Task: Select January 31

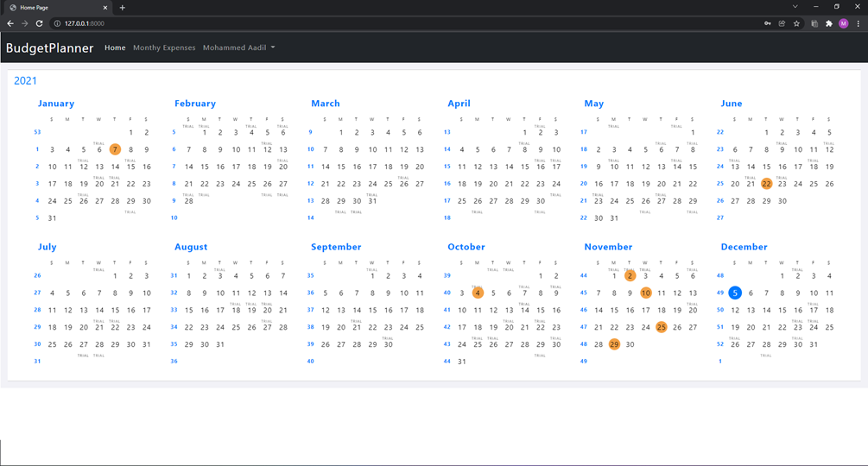Action: pos(52,217)
